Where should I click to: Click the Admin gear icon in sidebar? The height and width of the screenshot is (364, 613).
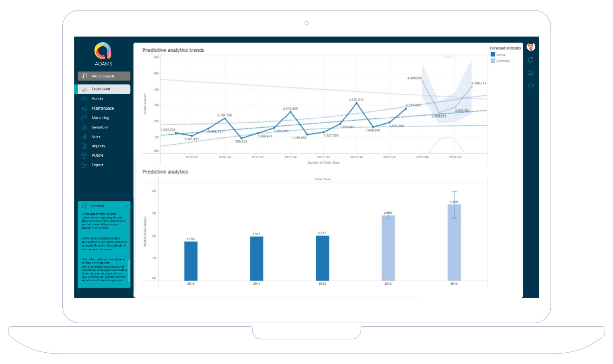(x=84, y=99)
